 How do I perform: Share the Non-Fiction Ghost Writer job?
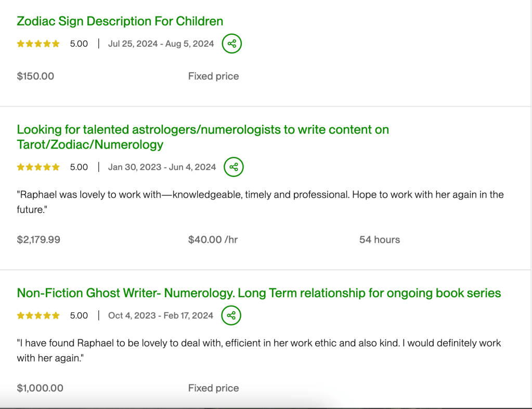click(x=231, y=315)
